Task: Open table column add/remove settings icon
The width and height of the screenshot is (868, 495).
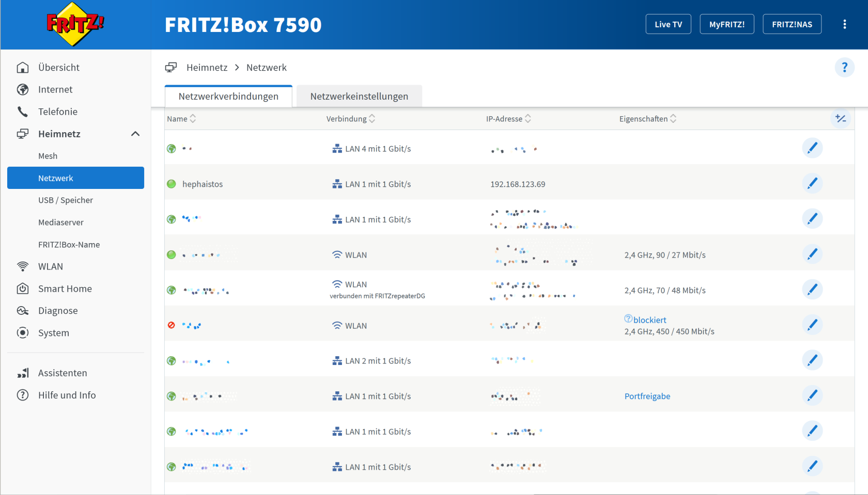Action: click(840, 119)
